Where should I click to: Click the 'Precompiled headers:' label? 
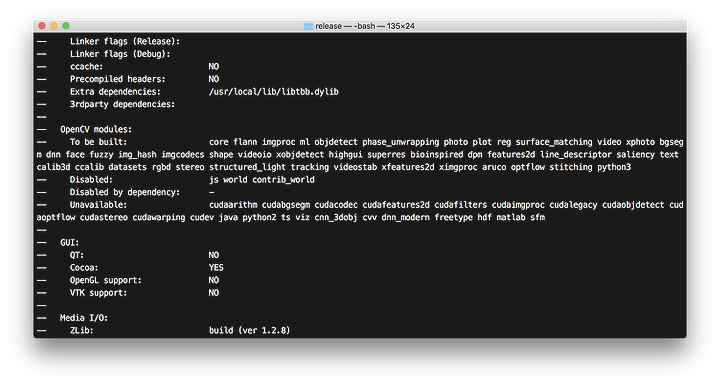(x=118, y=79)
